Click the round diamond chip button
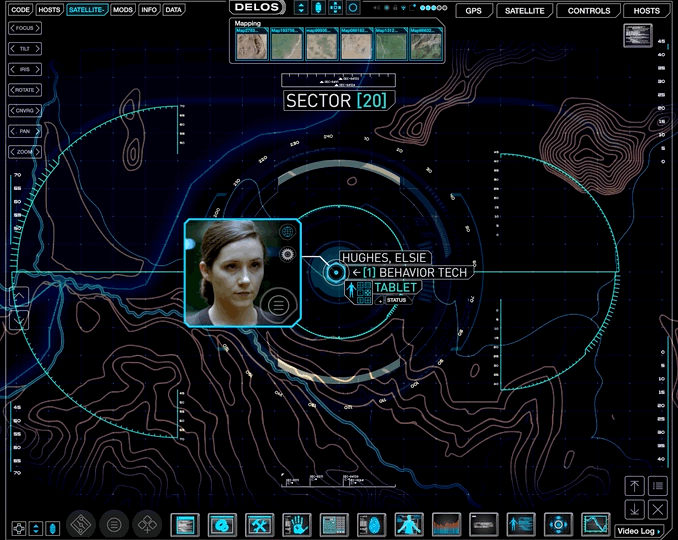The width and height of the screenshot is (678, 540). [81, 525]
